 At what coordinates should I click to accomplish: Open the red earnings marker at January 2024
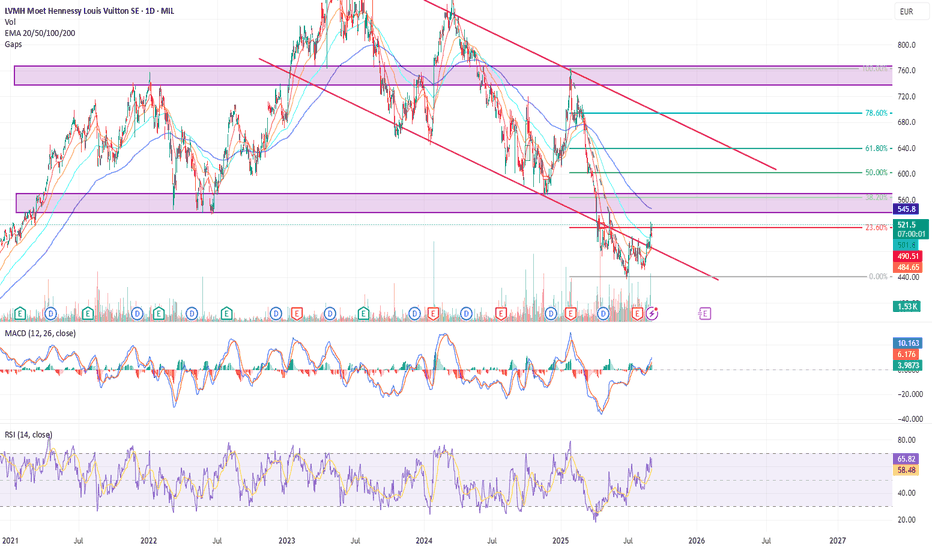pos(433,313)
